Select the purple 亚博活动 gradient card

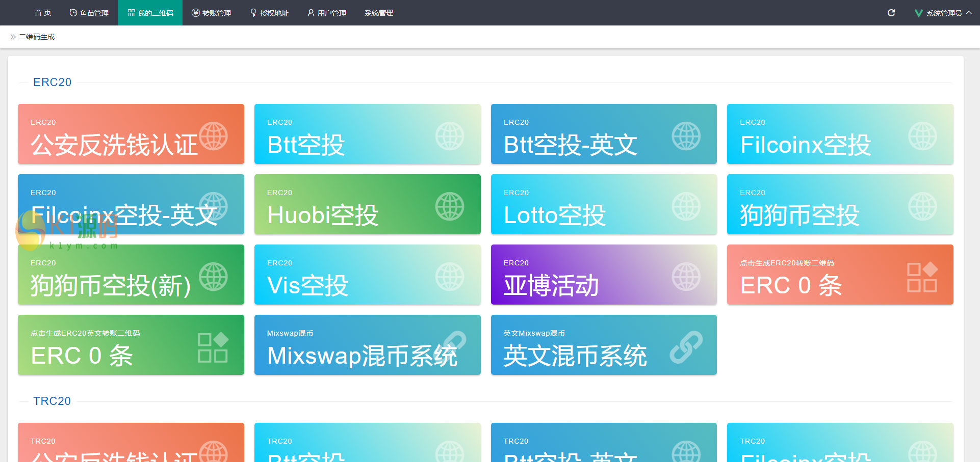point(604,275)
